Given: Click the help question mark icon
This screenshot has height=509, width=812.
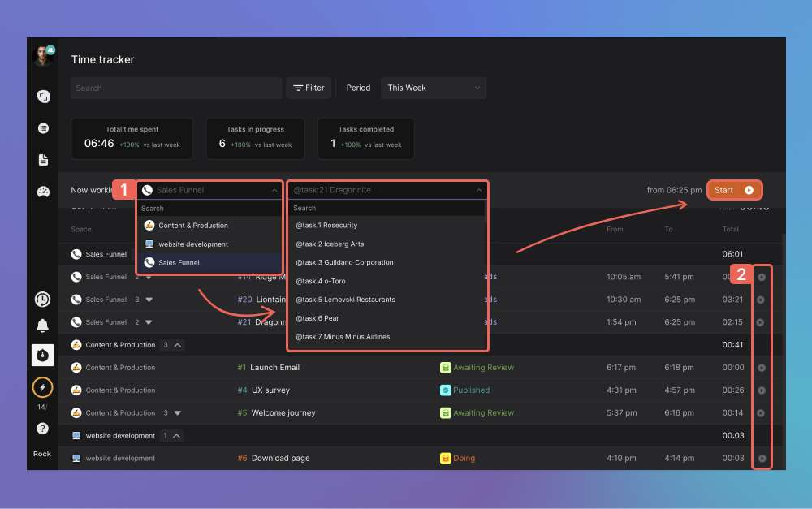Looking at the screenshot, I should (x=42, y=429).
